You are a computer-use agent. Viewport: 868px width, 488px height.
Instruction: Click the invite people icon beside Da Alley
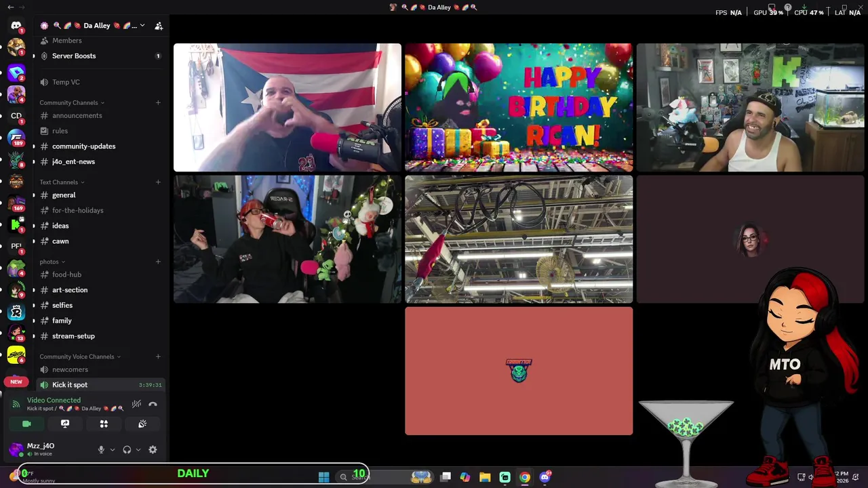(x=159, y=26)
